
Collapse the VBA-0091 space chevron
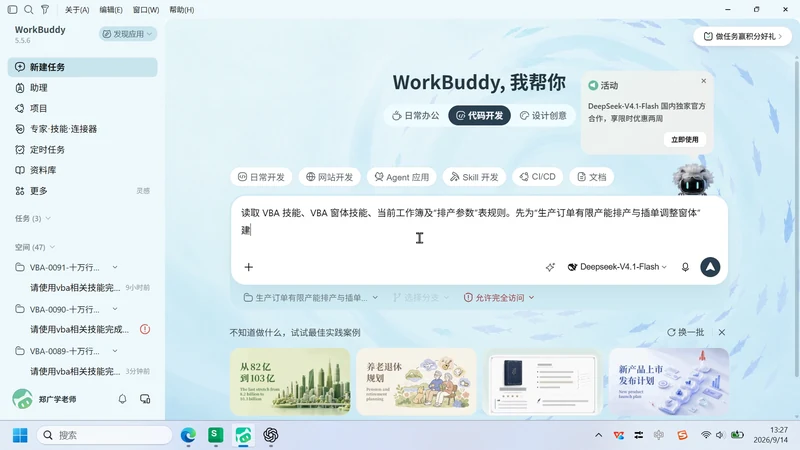(x=115, y=267)
